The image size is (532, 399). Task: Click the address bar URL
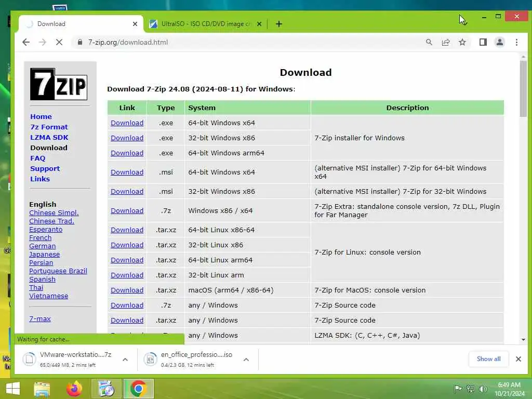point(128,42)
